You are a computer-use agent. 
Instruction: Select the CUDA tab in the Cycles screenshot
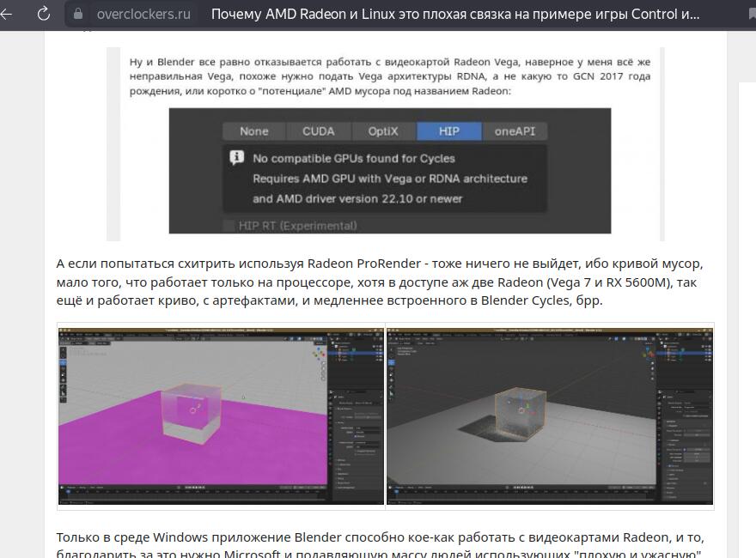tap(318, 131)
